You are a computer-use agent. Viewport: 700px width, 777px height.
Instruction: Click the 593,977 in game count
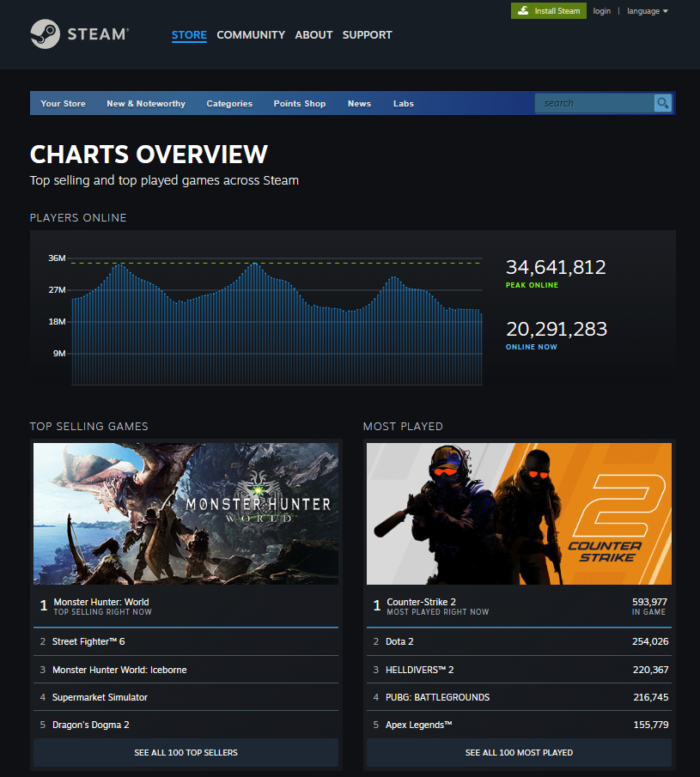(649, 602)
